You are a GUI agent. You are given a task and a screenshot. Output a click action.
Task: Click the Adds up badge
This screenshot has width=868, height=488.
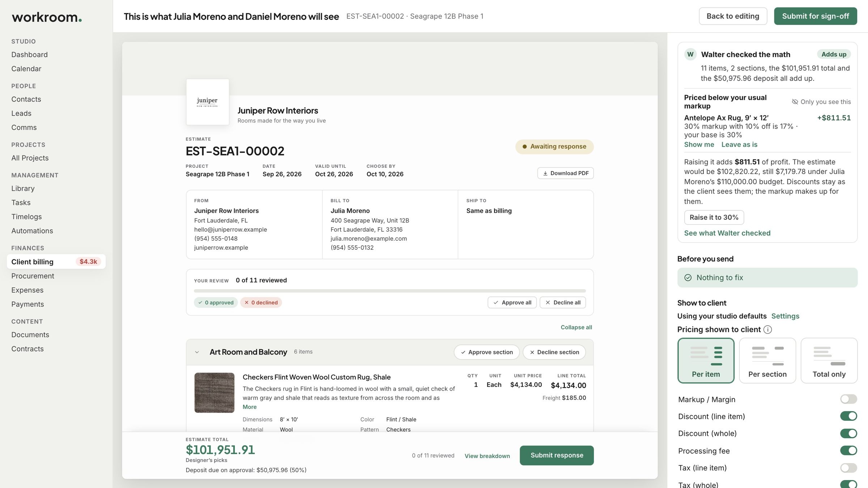point(834,54)
